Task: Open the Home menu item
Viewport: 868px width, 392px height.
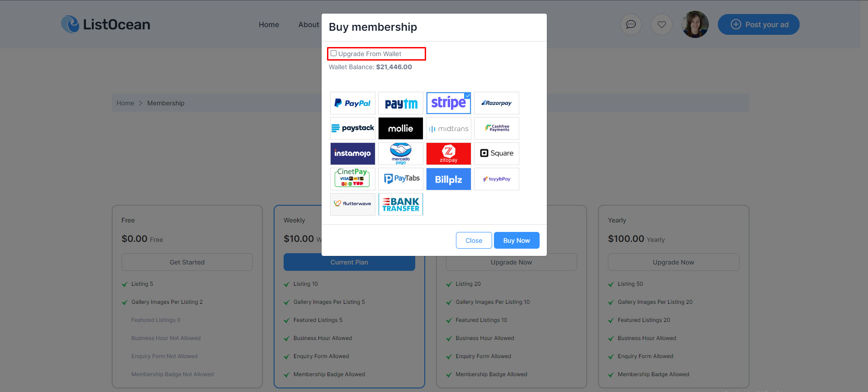Action: click(269, 24)
